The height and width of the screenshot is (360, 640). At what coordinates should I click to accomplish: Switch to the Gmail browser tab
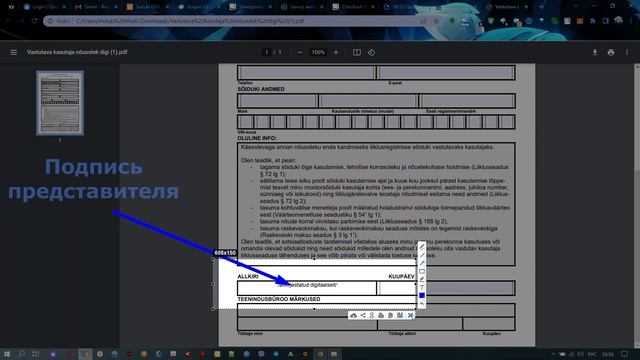coord(96,7)
